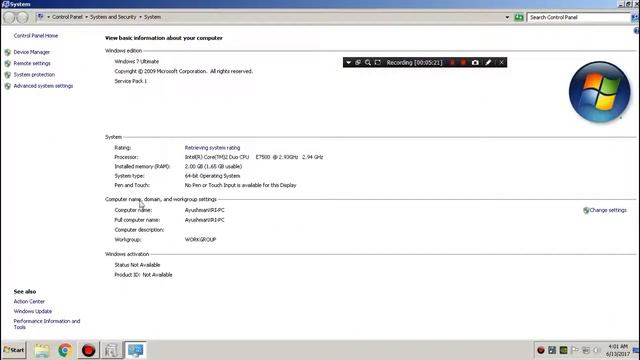Click Change settings for computer name
This screenshot has height=360, width=640.
click(608, 210)
